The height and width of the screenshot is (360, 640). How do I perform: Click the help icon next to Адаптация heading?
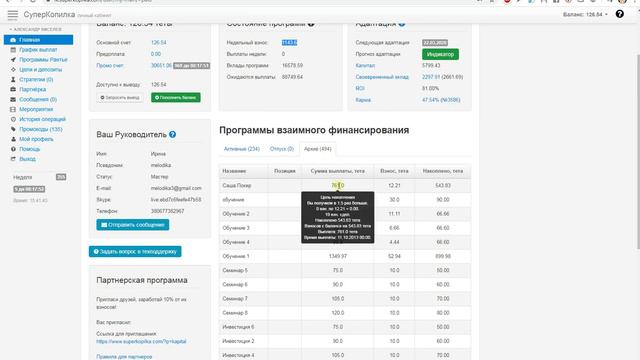tap(402, 24)
